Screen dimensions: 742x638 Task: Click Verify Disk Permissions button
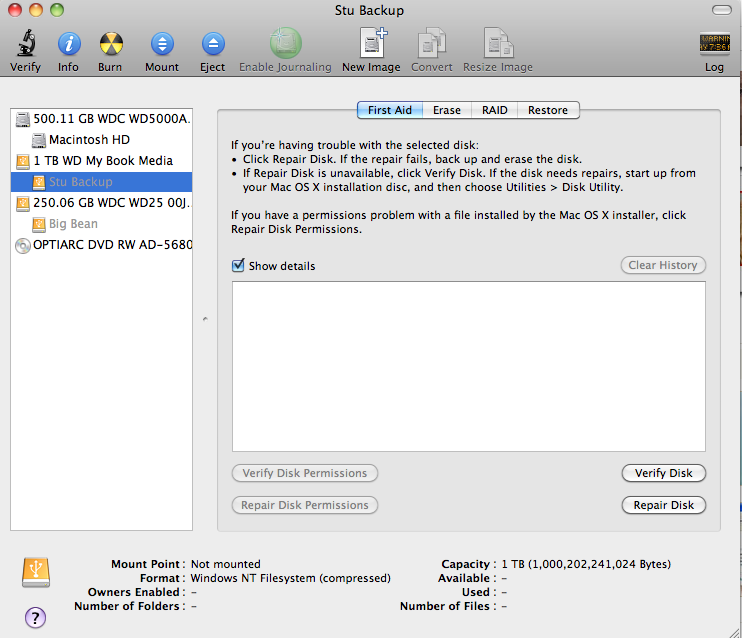305,473
